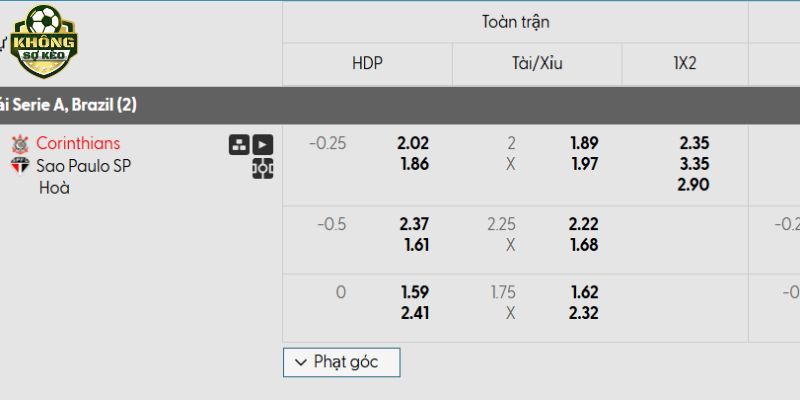
Task: Select the Tài/Xỉu column header
Action: point(537,63)
